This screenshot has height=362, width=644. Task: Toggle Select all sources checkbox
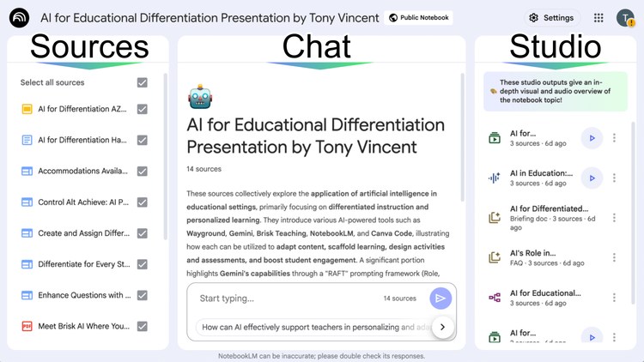point(142,82)
